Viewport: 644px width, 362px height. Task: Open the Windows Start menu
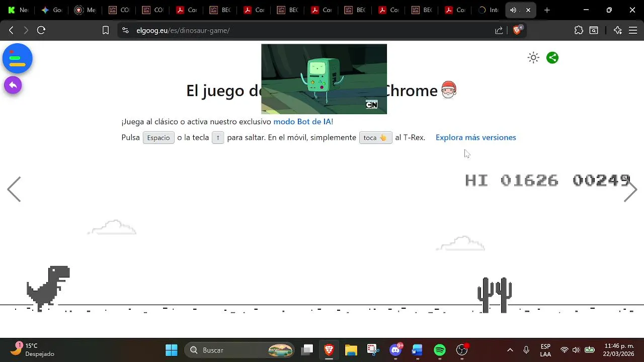[x=172, y=350]
